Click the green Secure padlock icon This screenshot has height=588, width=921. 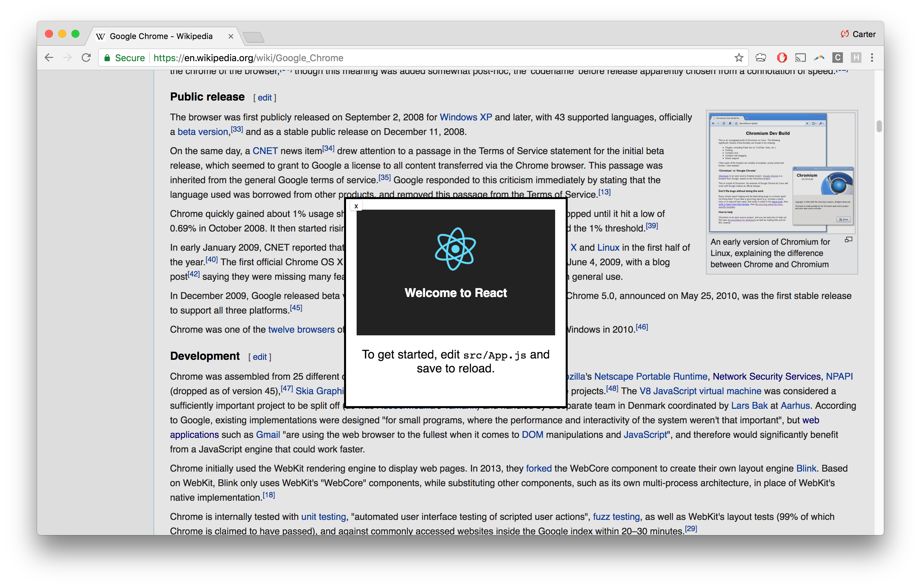pyautogui.click(x=107, y=58)
